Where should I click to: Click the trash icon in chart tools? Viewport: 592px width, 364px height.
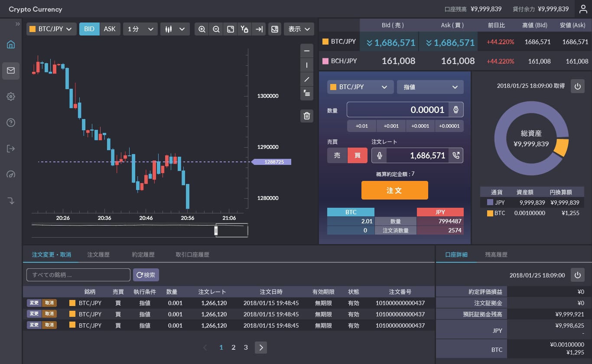307,116
